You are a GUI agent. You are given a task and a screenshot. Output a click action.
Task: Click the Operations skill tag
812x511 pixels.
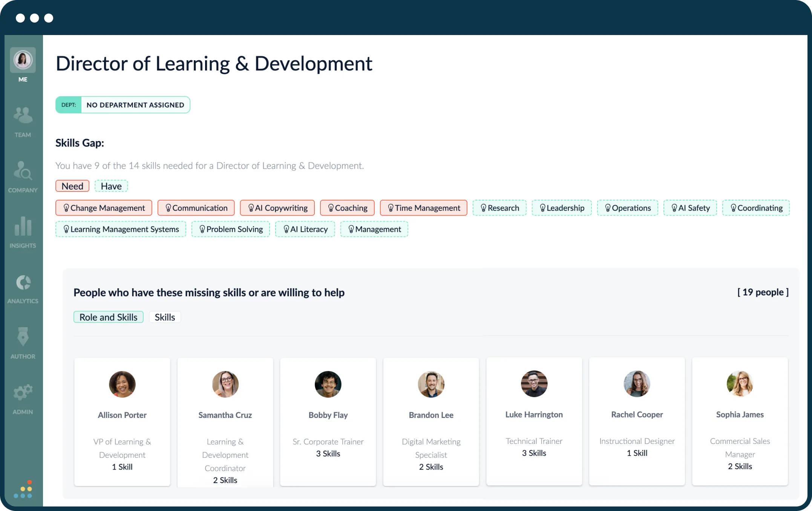[x=628, y=208]
